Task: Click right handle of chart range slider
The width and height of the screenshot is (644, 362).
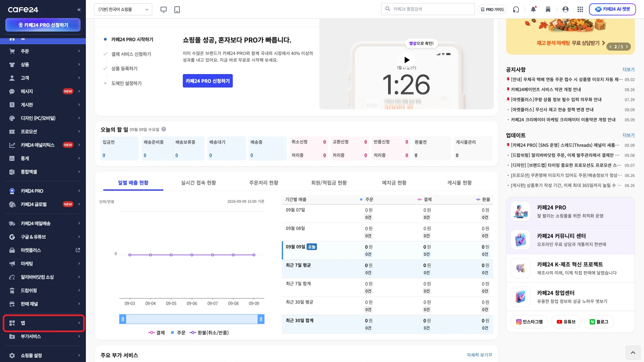Action: pyautogui.click(x=261, y=319)
